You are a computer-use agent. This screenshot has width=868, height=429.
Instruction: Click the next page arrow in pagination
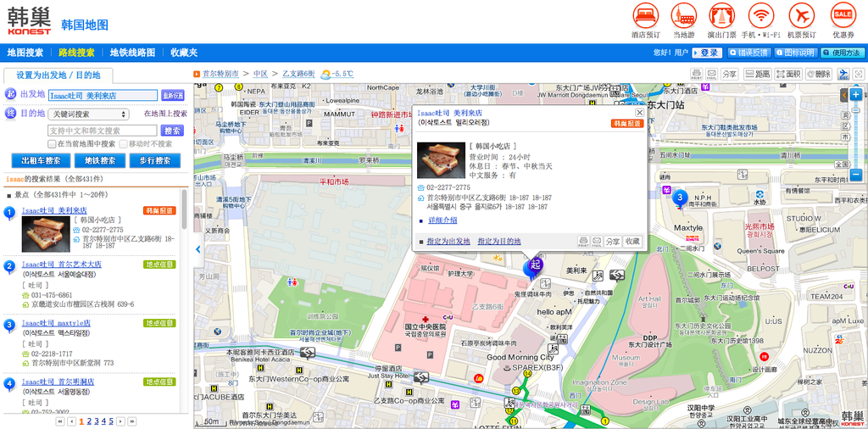(120, 421)
